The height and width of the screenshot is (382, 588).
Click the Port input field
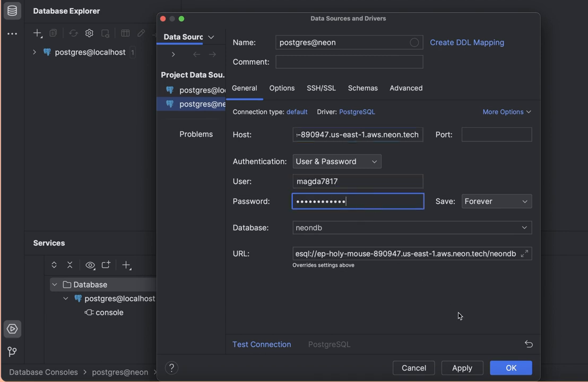[496, 135]
